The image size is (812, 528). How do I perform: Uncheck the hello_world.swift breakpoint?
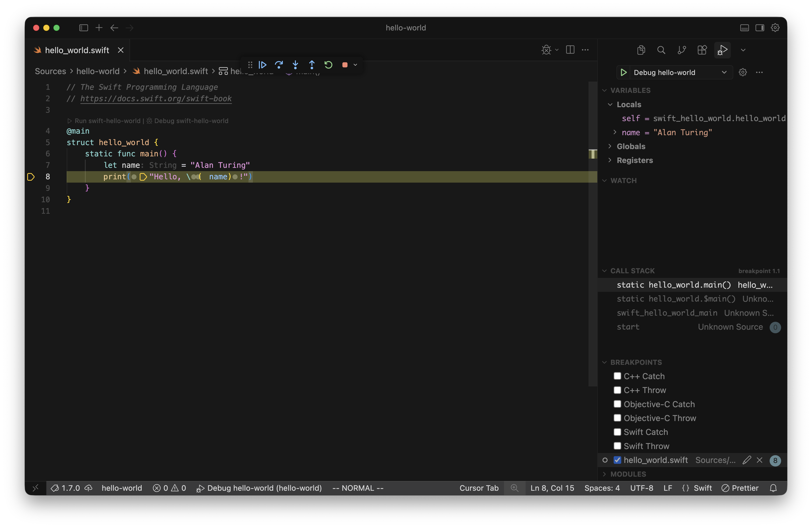pos(618,460)
